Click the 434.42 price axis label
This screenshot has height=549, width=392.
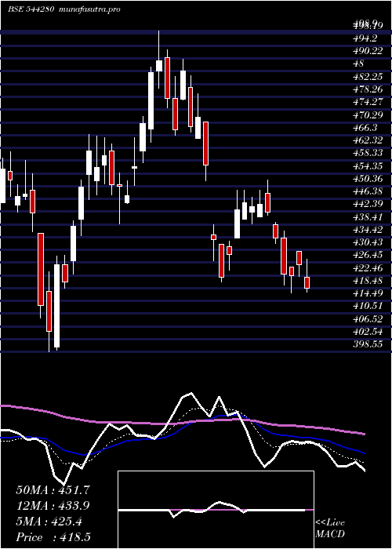[x=368, y=229]
